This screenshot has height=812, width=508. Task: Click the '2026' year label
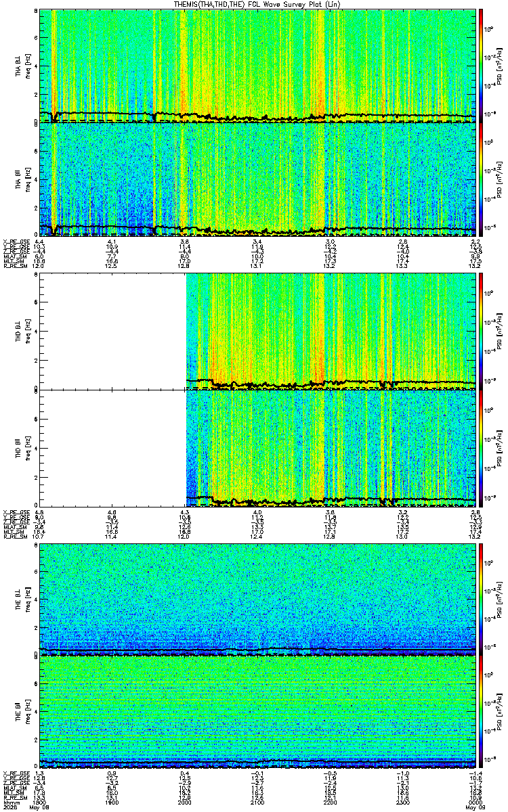9,808
